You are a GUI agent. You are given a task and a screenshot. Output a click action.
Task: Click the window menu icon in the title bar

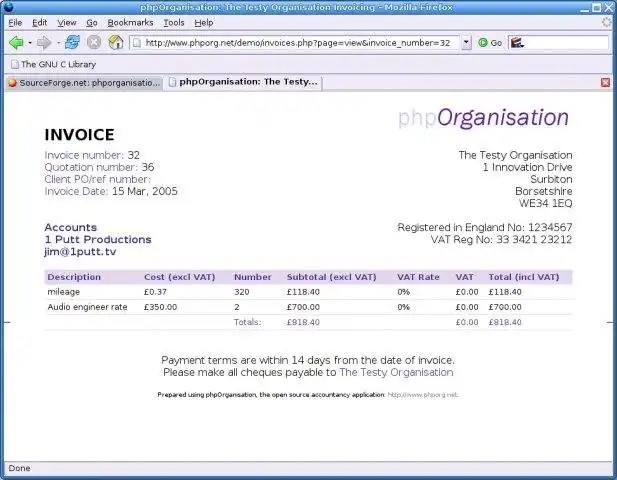pos(8,7)
